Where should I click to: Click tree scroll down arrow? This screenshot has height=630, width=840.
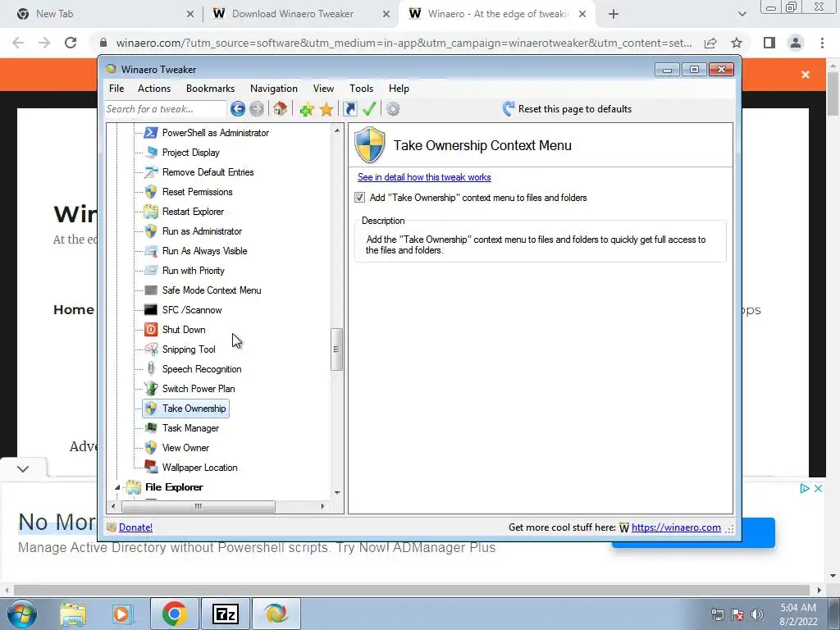337,493
